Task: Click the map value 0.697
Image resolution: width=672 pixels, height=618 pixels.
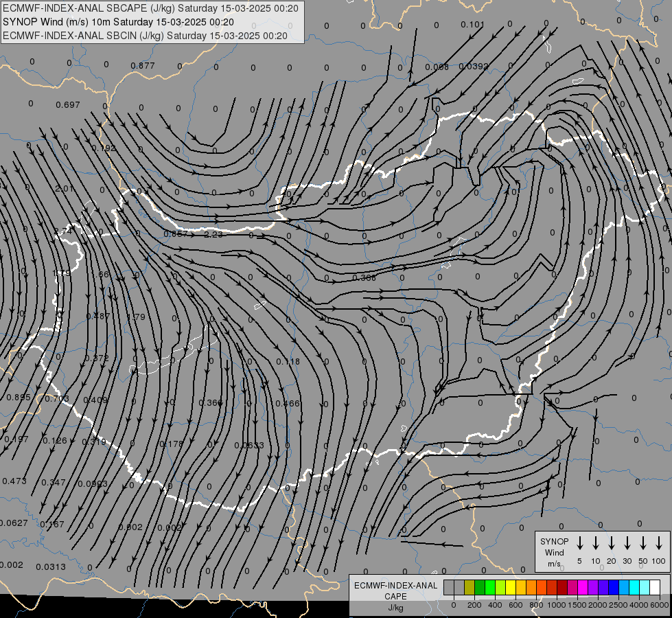Action: click(68, 104)
